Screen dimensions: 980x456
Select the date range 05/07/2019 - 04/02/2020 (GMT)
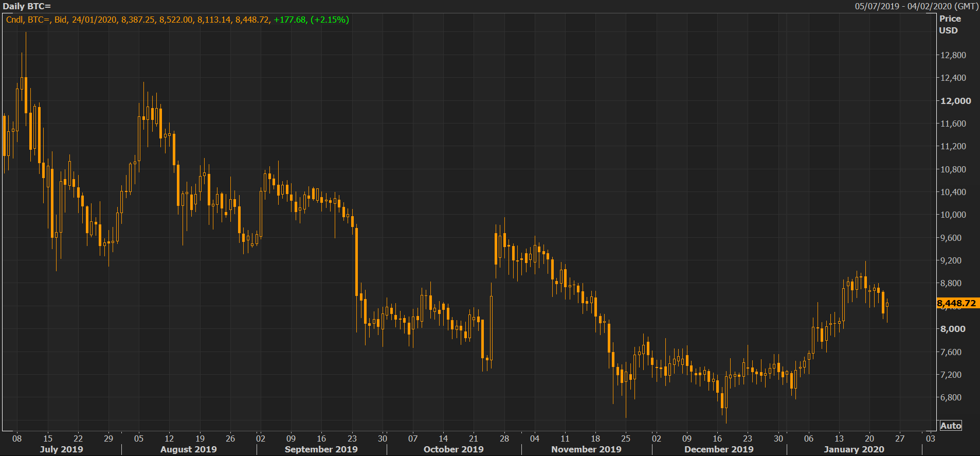(917, 6)
